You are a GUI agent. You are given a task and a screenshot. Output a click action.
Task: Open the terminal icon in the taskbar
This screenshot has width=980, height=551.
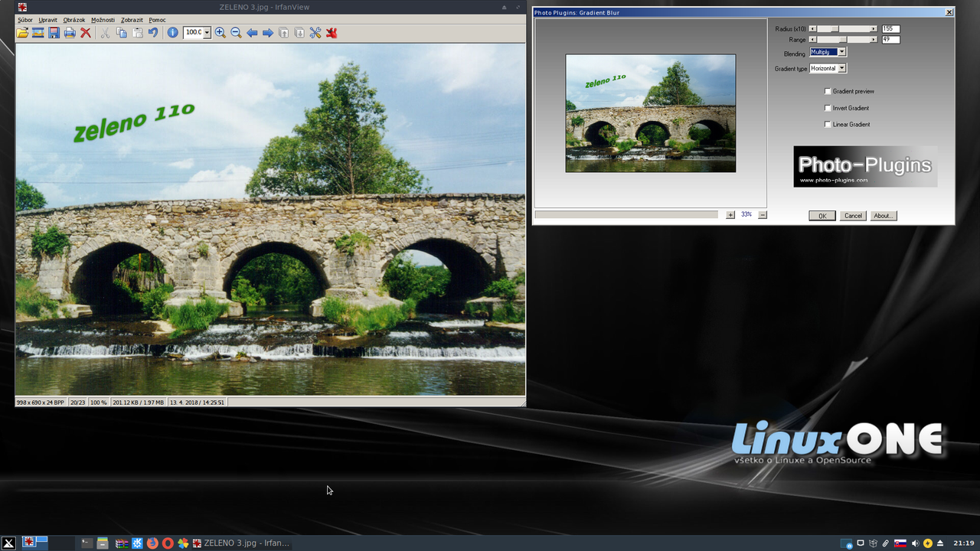coord(87,543)
